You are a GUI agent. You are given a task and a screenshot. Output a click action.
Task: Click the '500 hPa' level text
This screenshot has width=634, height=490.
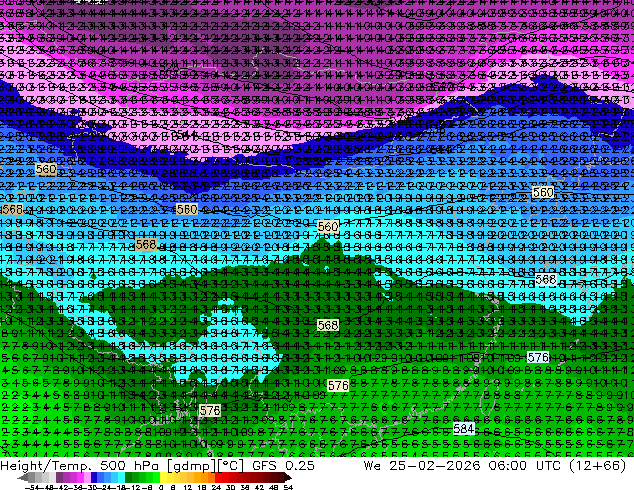[x=128, y=465]
